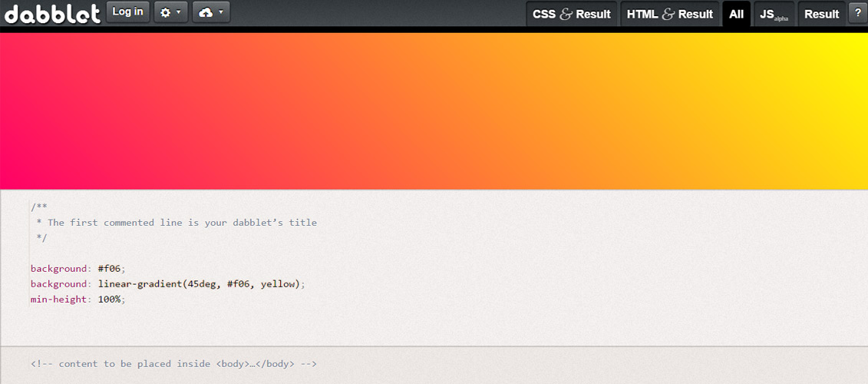Click the 45deg angle value
Image resolution: width=868 pixels, height=384 pixels.
click(x=203, y=284)
